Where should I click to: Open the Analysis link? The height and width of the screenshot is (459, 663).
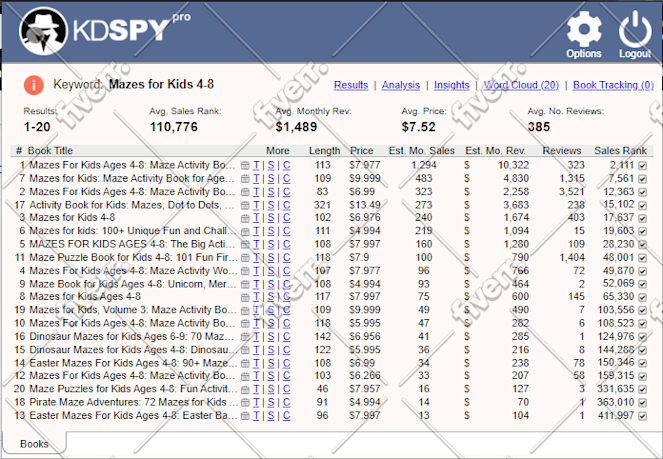point(401,85)
